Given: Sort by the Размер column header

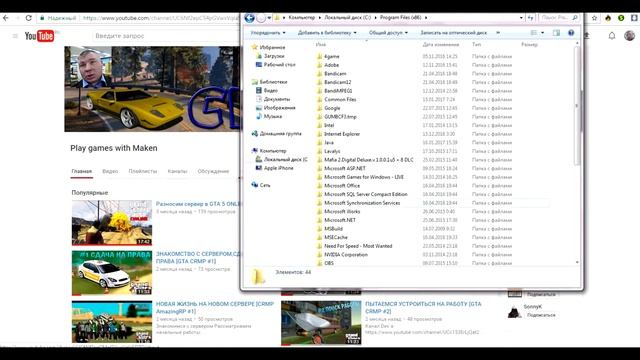Looking at the screenshot, I should pos(529,44).
